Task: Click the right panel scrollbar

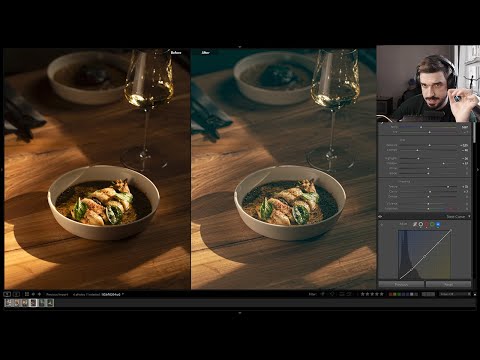Action: [474, 132]
